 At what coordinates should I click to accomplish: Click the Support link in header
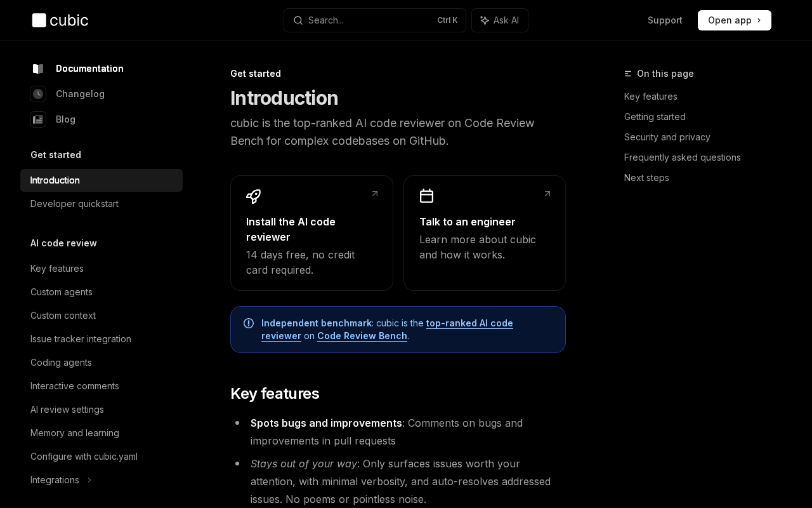click(x=665, y=20)
